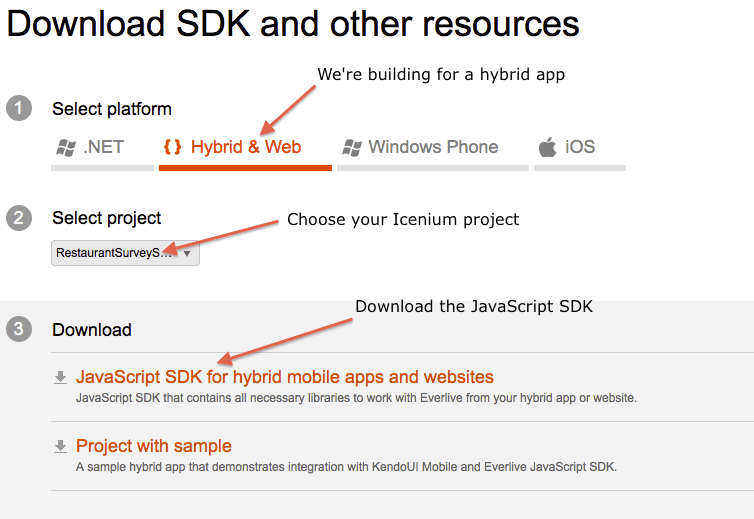Click download icon beside JavaScript SDK

(x=60, y=378)
